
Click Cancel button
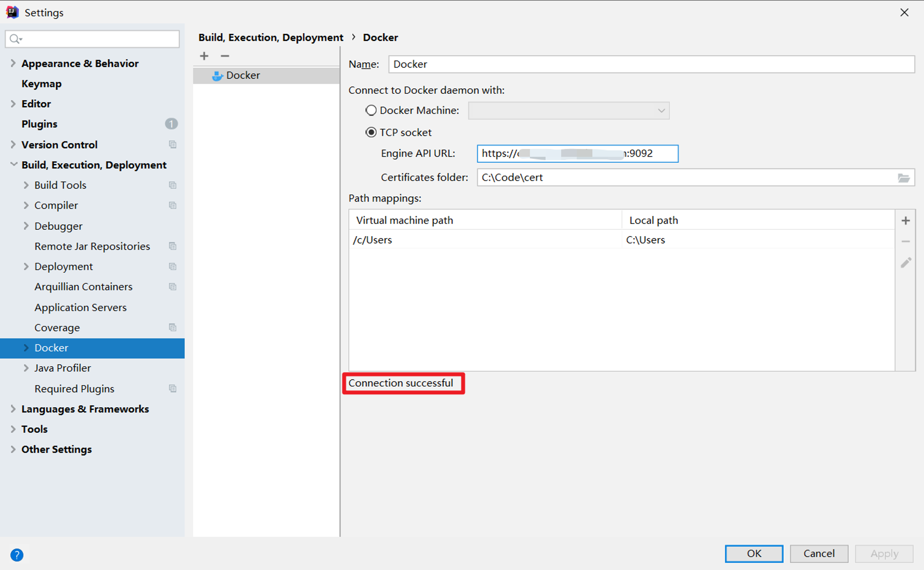[819, 554]
